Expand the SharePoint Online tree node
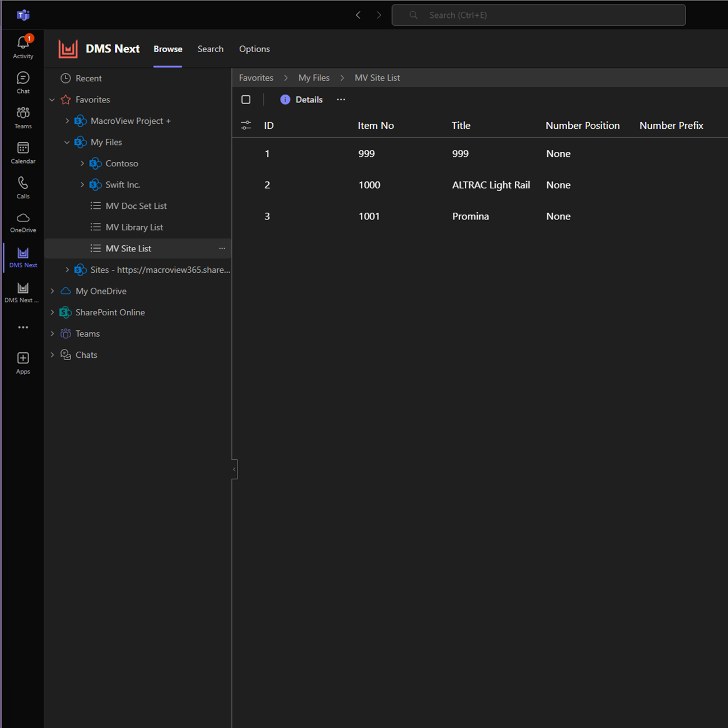Image resolution: width=728 pixels, height=728 pixels. coord(52,312)
